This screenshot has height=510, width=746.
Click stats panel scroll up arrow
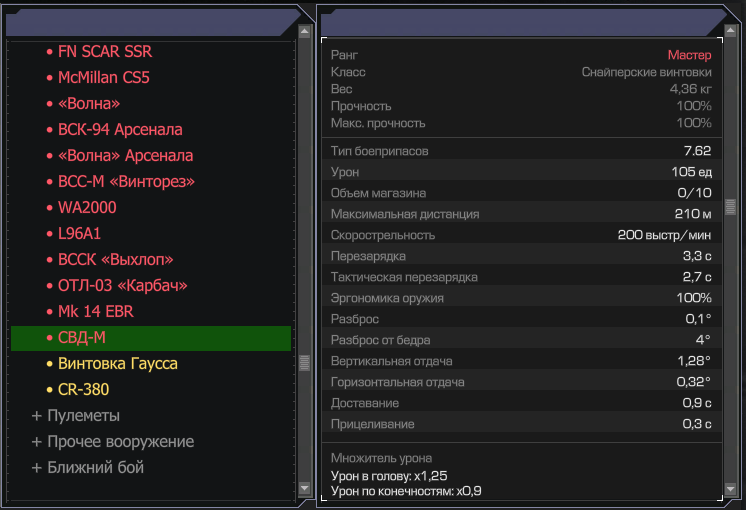pyautogui.click(x=730, y=31)
